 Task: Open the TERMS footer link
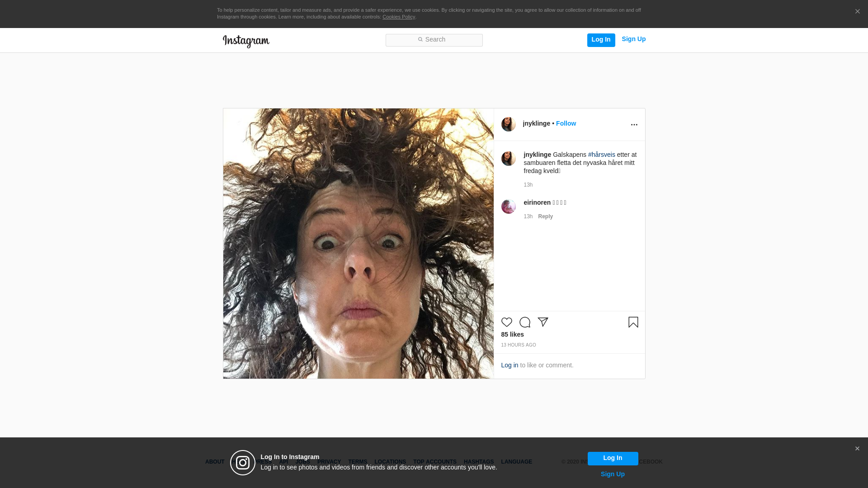pos(358,462)
